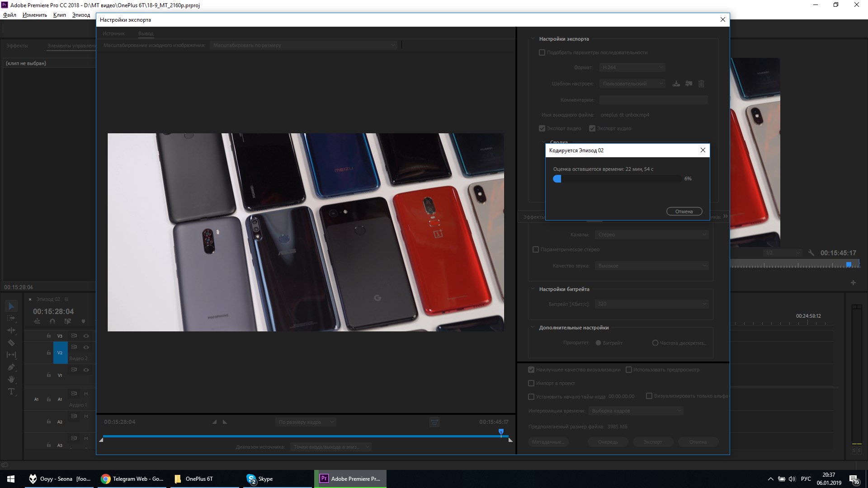Mute audio track A1
This screenshot has height=488, width=868.
pos(86,394)
